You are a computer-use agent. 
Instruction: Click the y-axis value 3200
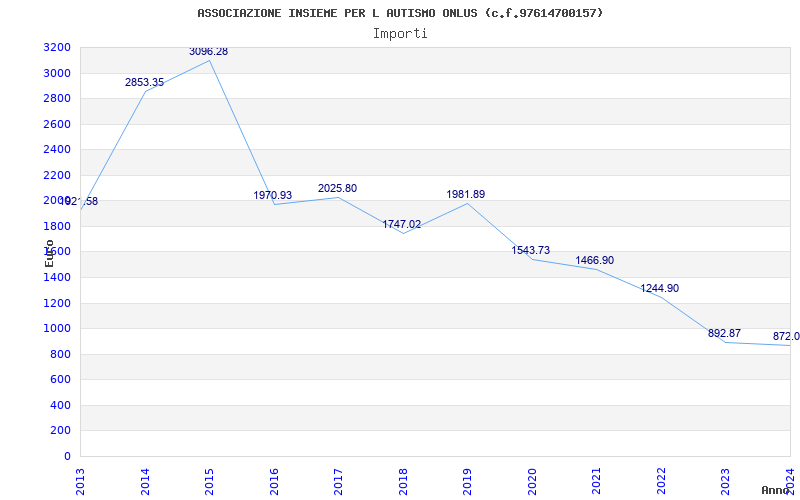click(57, 48)
